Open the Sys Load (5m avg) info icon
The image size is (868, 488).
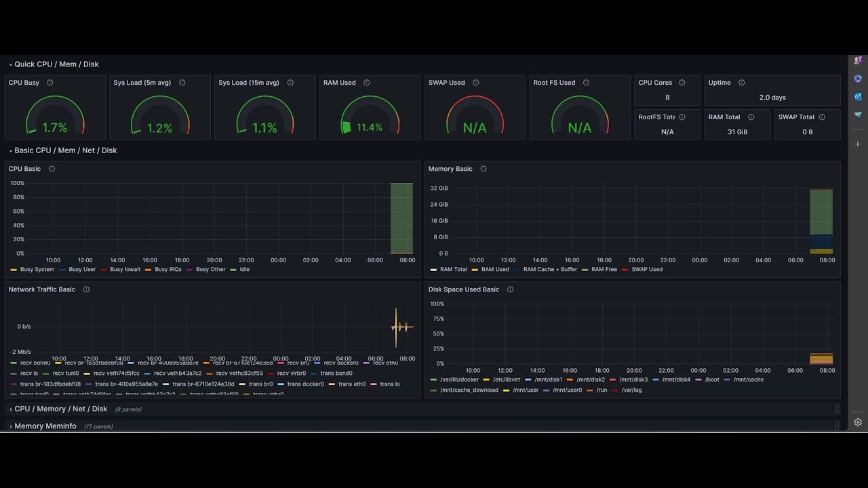(x=182, y=83)
